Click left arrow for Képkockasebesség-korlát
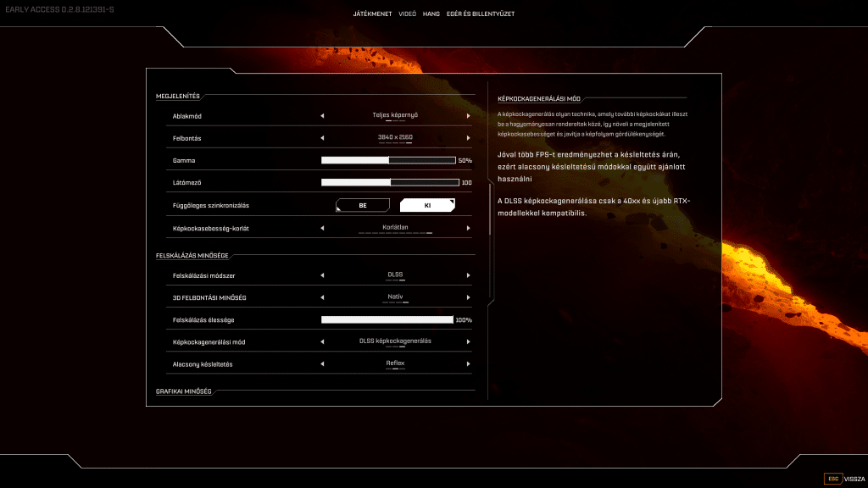868x488 pixels. pyautogui.click(x=322, y=228)
